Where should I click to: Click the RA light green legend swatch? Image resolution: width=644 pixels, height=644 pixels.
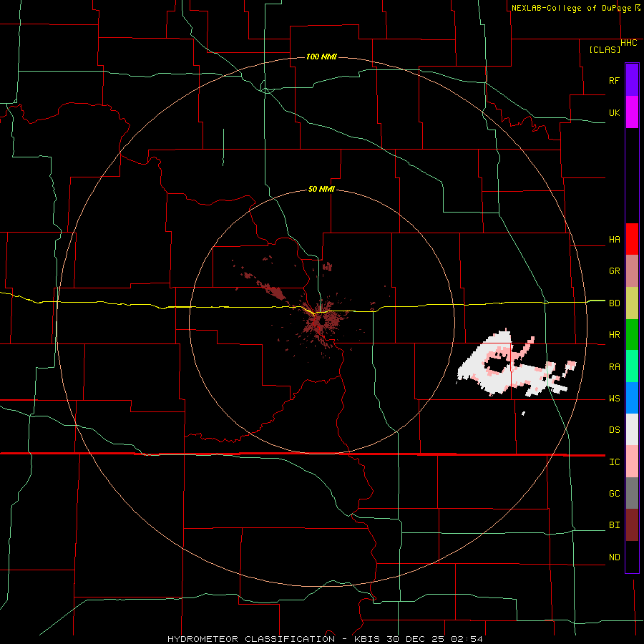coord(632,366)
